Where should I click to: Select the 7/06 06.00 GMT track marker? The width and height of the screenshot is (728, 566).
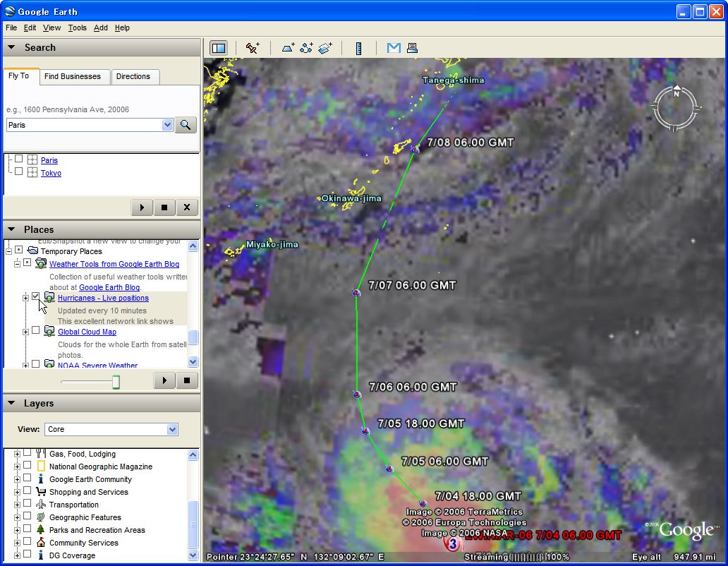[x=356, y=395]
